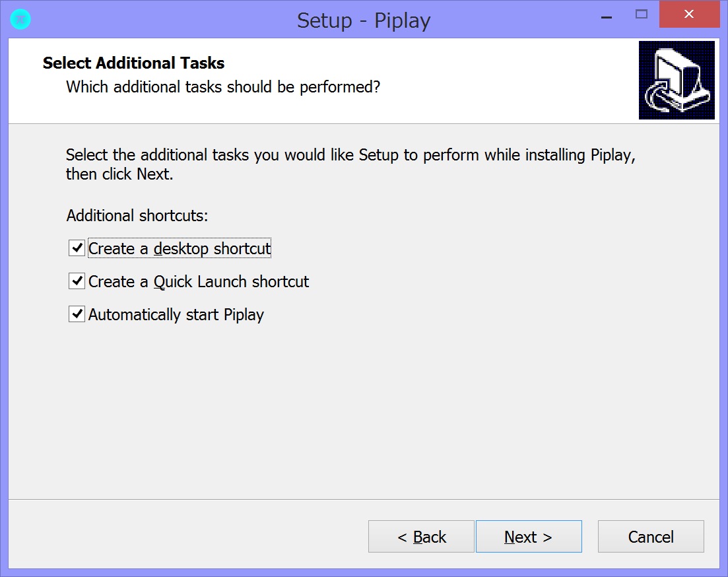Click the separator line above the bottom buttons
This screenshot has height=577, width=728.
tap(364, 499)
